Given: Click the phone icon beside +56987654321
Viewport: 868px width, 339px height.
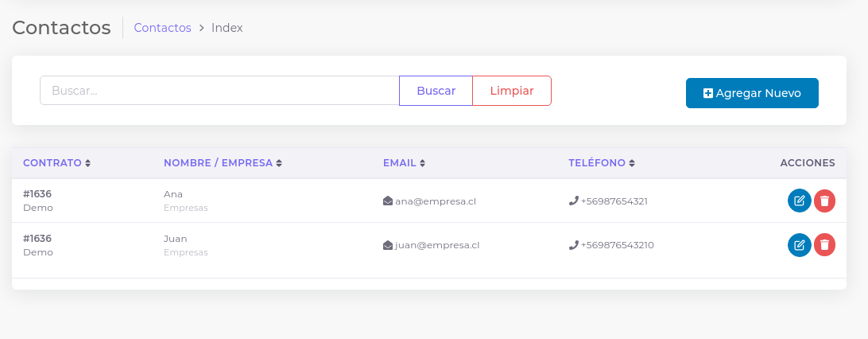Looking at the screenshot, I should click(573, 201).
